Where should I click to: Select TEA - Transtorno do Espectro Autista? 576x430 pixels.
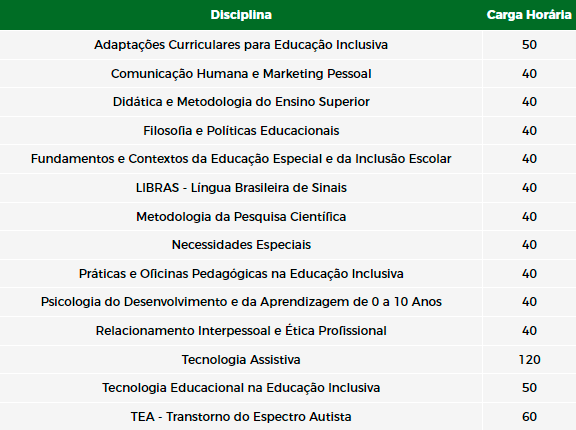[241, 417]
